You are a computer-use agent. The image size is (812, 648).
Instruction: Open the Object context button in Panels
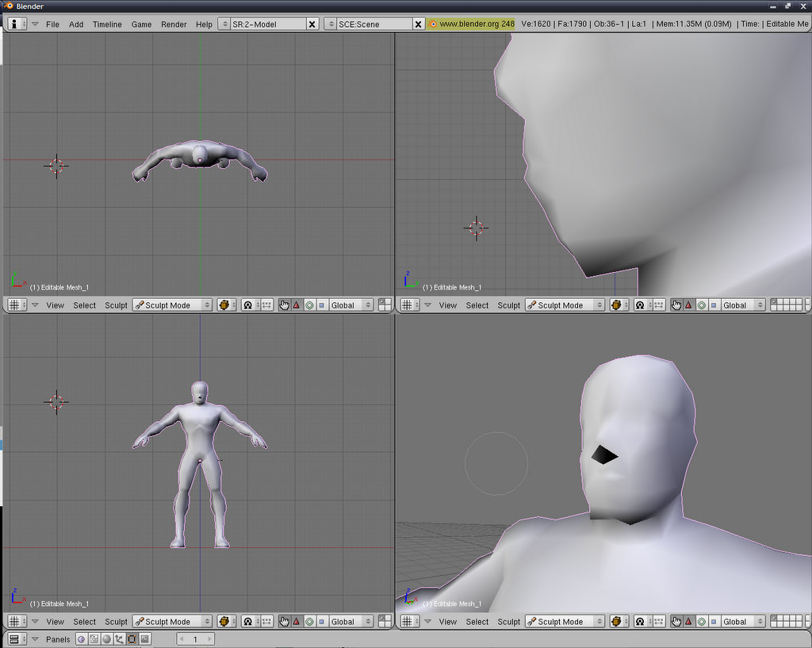click(x=119, y=639)
